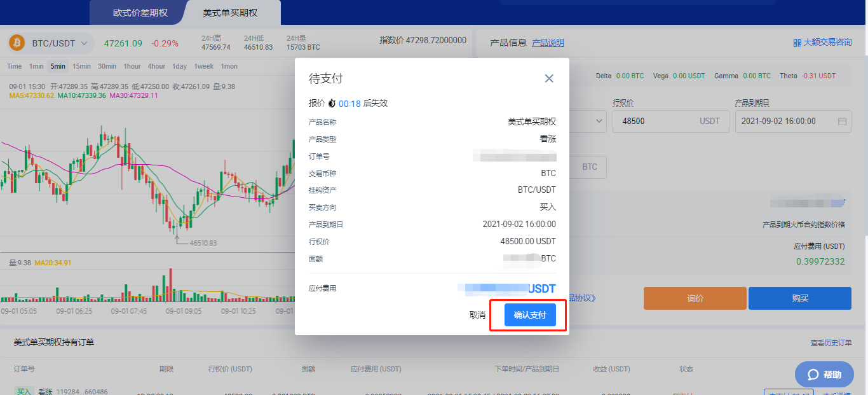Click the 行权价 48500 input field
Viewport: 868px width, 395px height.
click(670, 121)
